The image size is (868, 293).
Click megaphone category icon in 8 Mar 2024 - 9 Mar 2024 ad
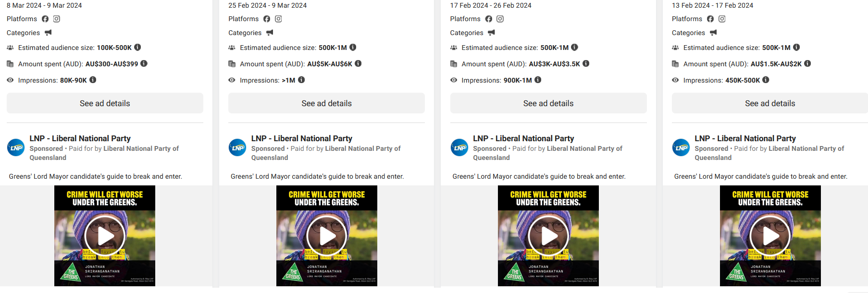(x=48, y=33)
